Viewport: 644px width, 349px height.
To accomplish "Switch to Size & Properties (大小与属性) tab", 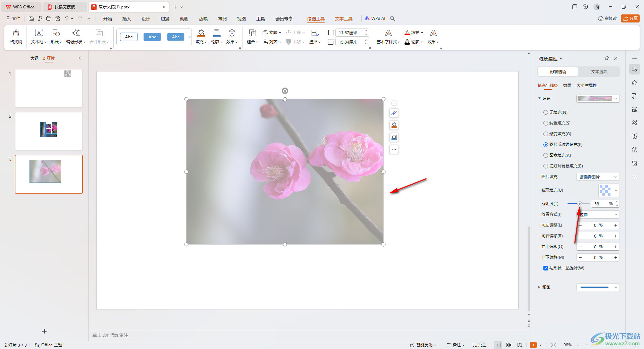I will click(586, 86).
